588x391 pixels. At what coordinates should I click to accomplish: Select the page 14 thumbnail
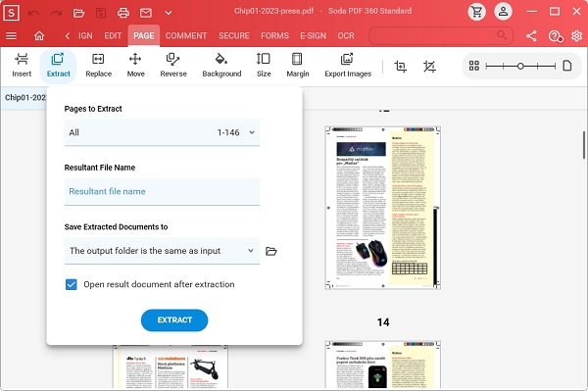[383, 365]
